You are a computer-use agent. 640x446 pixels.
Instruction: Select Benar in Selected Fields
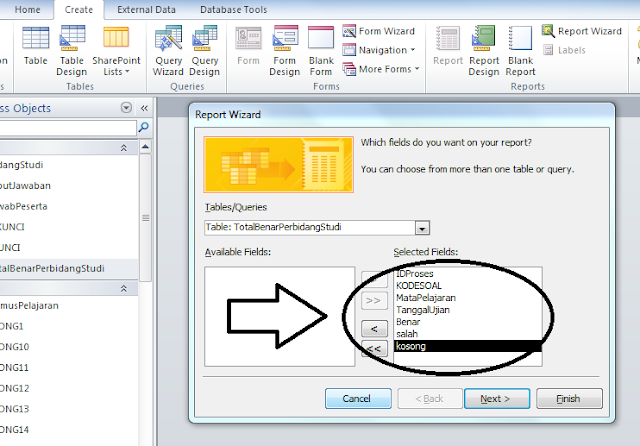point(467,322)
